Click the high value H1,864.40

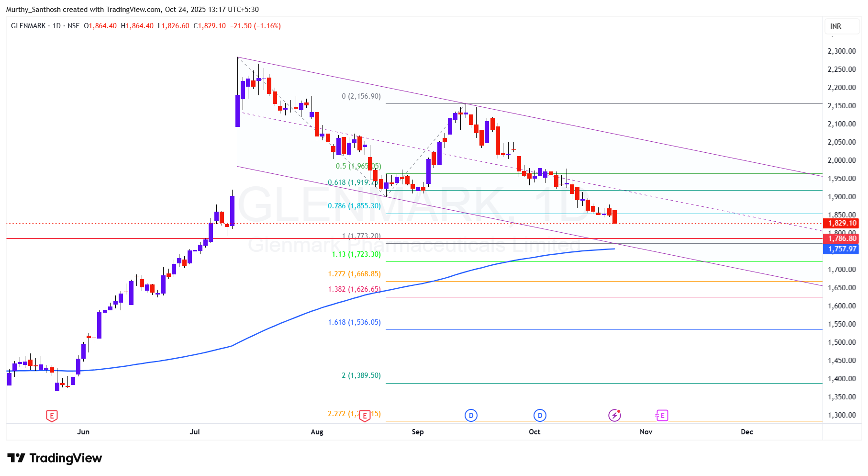[137, 26]
